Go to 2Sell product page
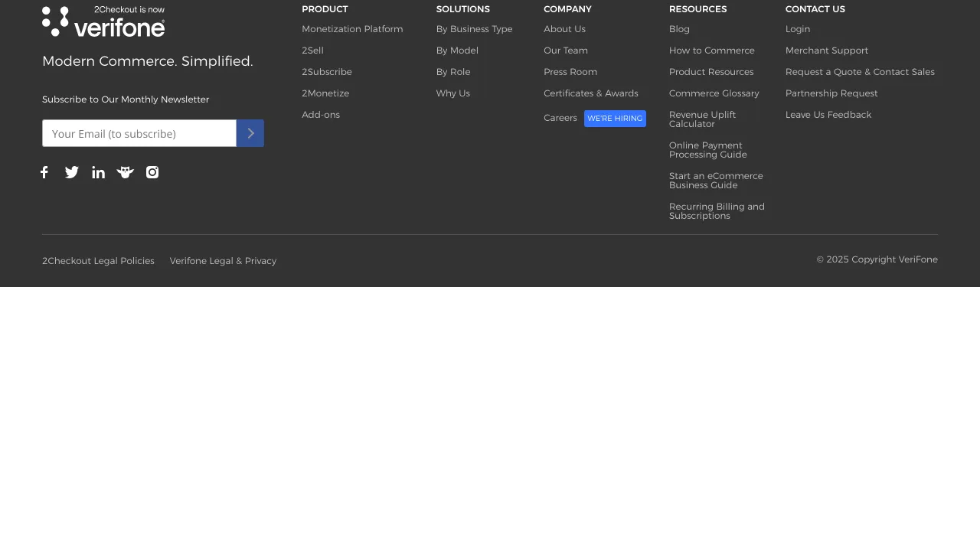This screenshot has width=980, height=551. click(x=312, y=51)
